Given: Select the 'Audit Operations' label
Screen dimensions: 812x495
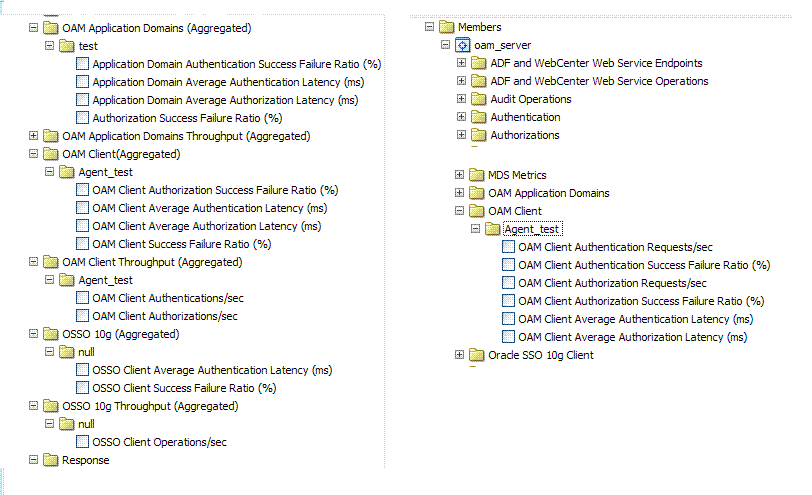Looking at the screenshot, I should [x=531, y=99].
